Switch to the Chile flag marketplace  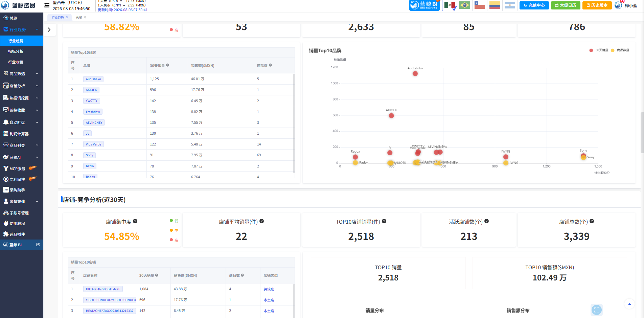[x=480, y=5]
